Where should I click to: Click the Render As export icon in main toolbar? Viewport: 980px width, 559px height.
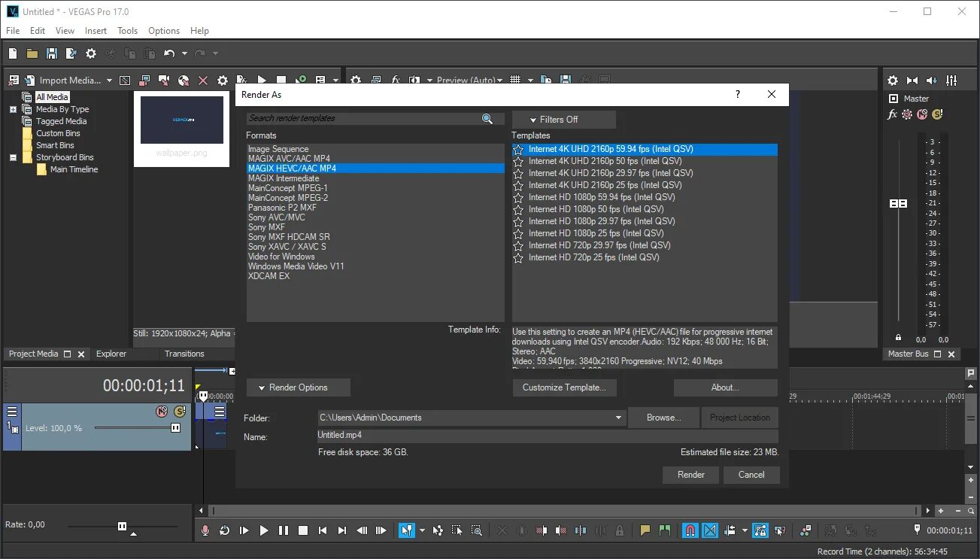coord(71,53)
